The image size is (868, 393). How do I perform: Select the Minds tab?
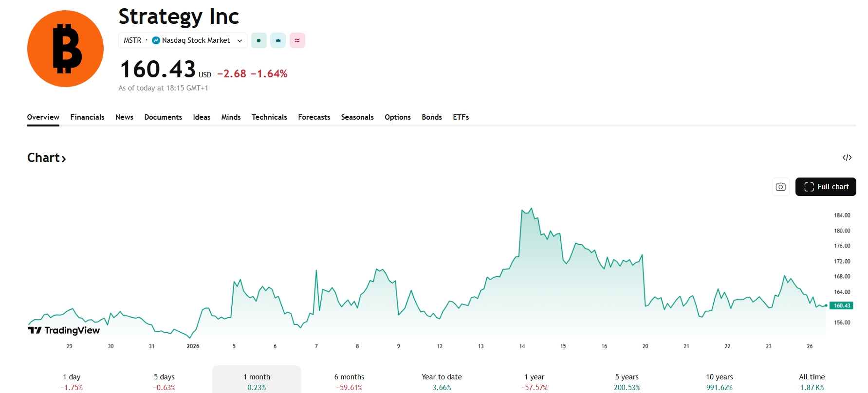231,117
